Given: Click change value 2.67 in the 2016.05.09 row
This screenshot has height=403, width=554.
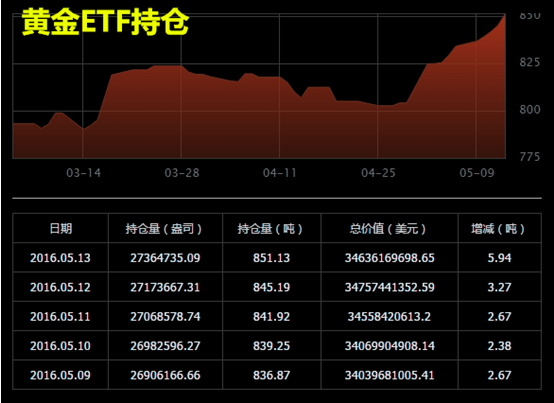Looking at the screenshot, I should [x=500, y=375].
